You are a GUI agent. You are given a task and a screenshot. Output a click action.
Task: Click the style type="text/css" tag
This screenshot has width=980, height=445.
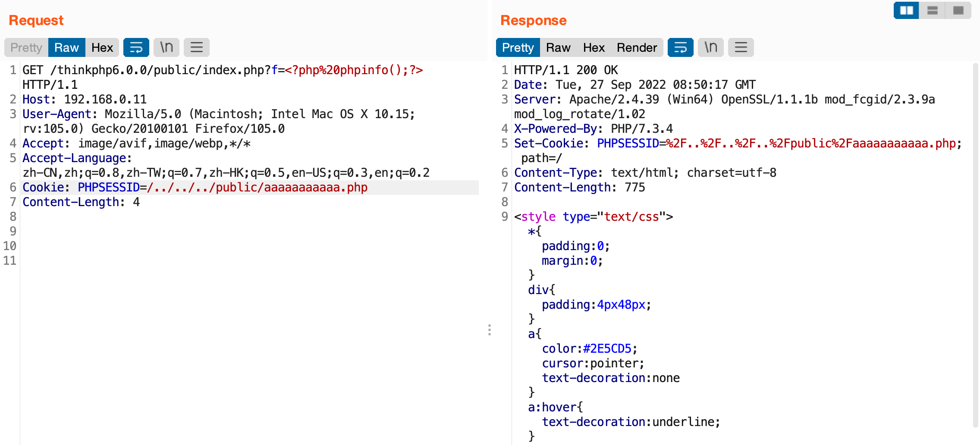(594, 216)
